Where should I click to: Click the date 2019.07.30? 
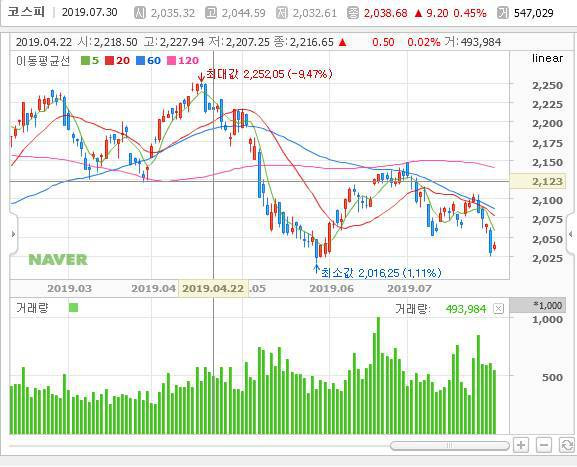click(x=89, y=13)
